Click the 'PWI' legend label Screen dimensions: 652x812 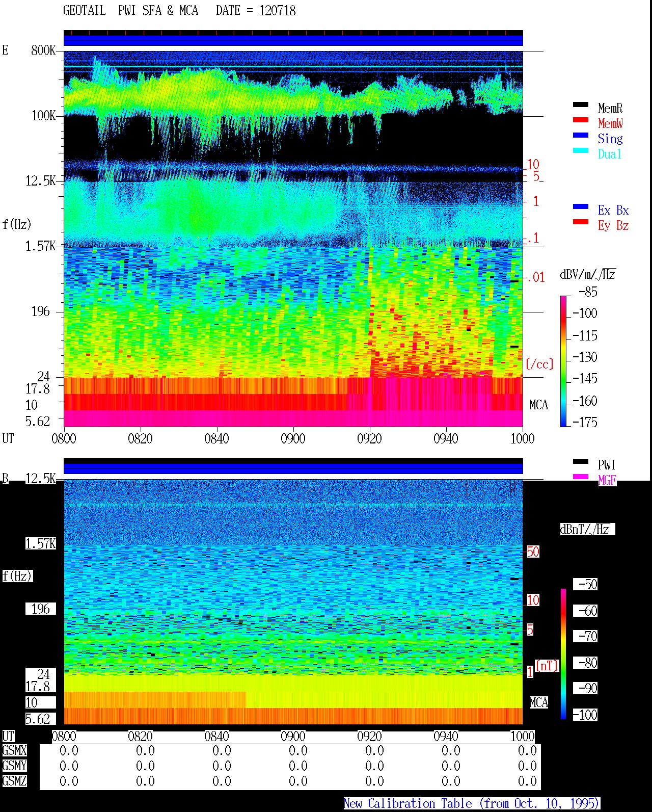pos(607,465)
